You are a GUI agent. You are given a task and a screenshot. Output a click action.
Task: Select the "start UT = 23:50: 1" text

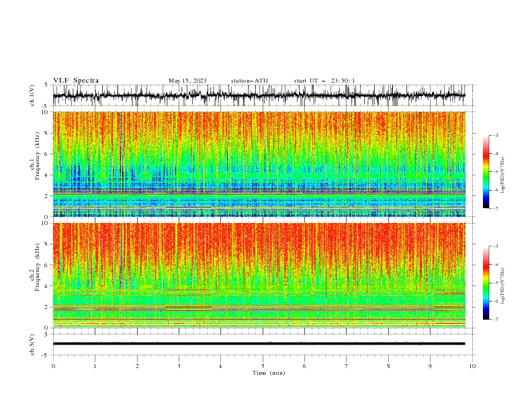click(324, 81)
